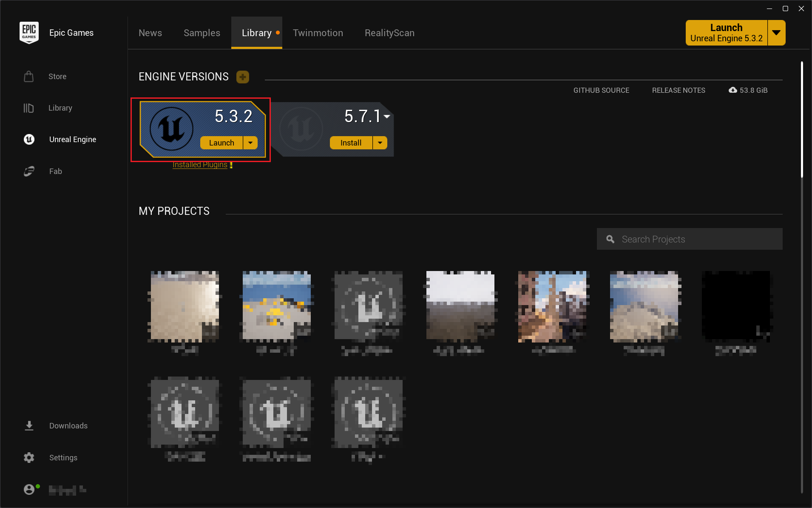Switch to the Twinmotion tab
Screen dimensions: 812x508
318,33
